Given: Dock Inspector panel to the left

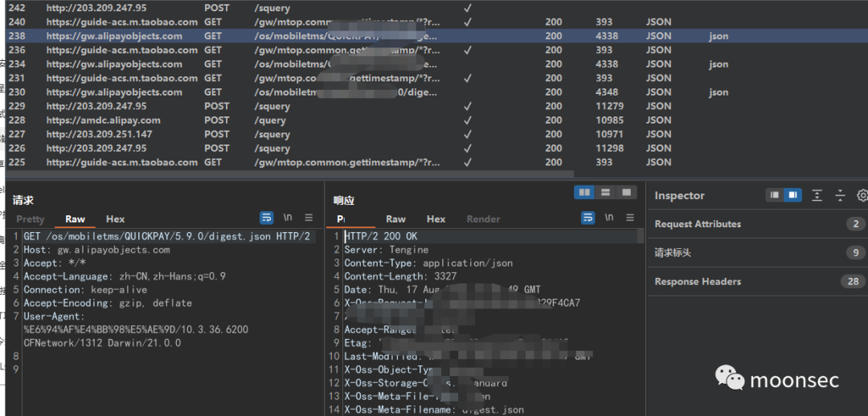Looking at the screenshot, I should click(x=775, y=195).
